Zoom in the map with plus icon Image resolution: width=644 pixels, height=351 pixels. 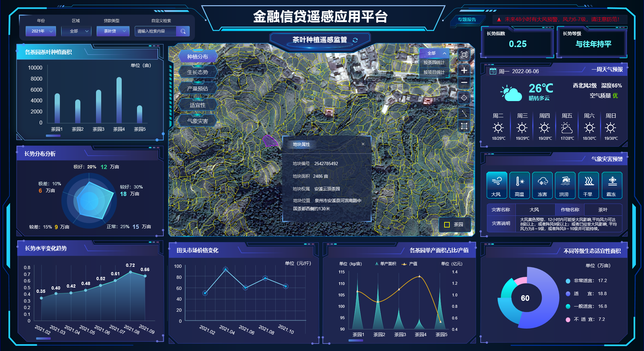click(464, 70)
